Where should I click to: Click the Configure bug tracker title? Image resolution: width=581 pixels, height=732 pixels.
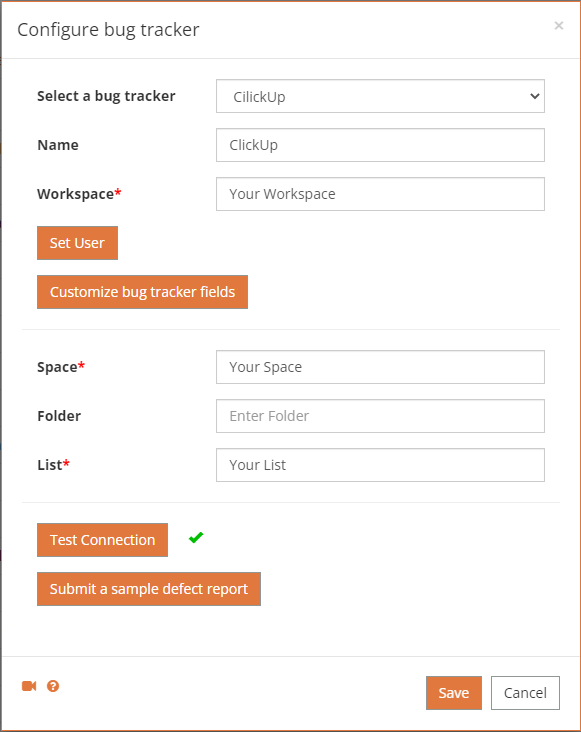point(108,30)
